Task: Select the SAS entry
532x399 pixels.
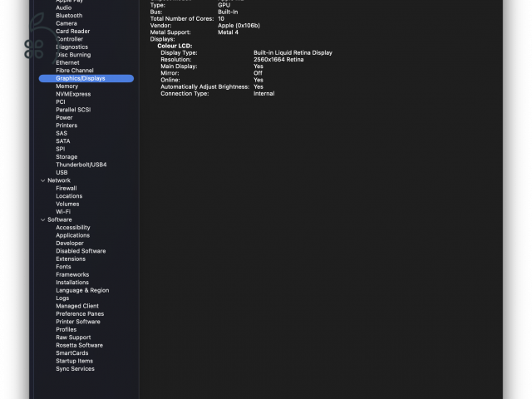Action: 62,133
